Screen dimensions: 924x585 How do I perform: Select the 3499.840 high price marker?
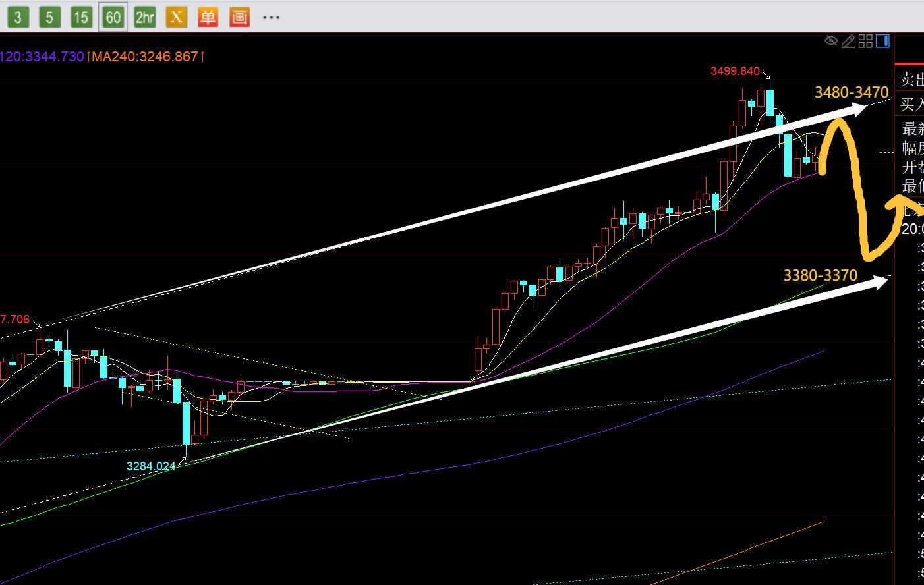pos(735,71)
